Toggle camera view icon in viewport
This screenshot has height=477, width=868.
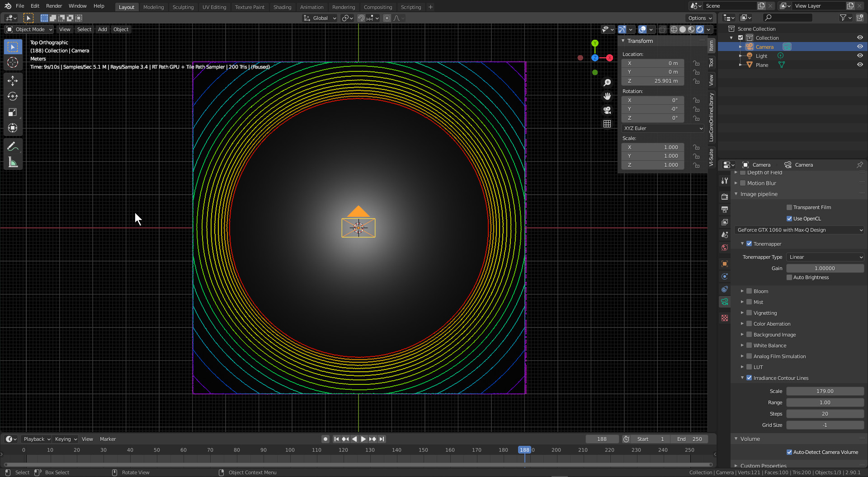[607, 110]
